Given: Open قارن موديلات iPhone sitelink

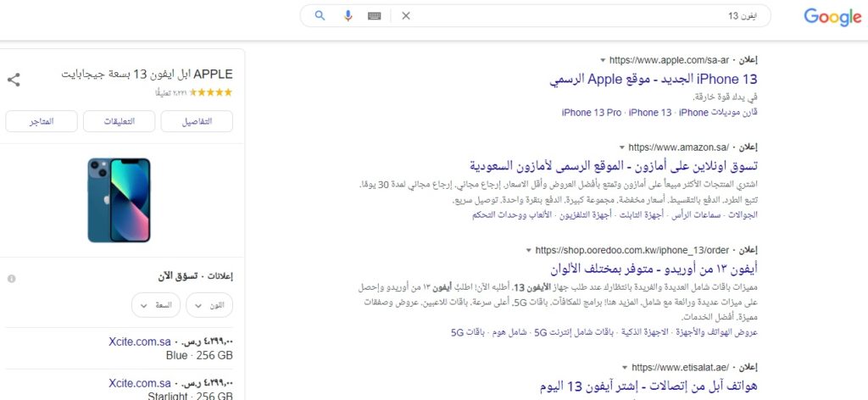Looking at the screenshot, I should [x=718, y=113].
